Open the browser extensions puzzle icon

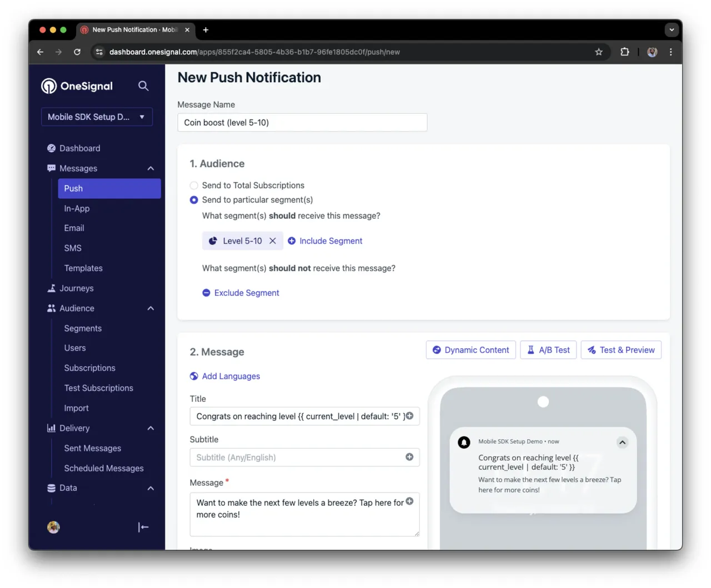pos(625,52)
